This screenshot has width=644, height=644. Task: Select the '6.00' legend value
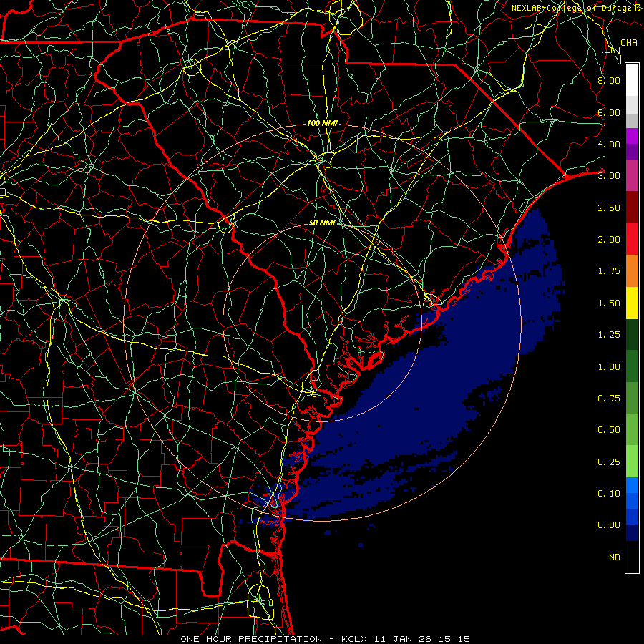(609, 112)
